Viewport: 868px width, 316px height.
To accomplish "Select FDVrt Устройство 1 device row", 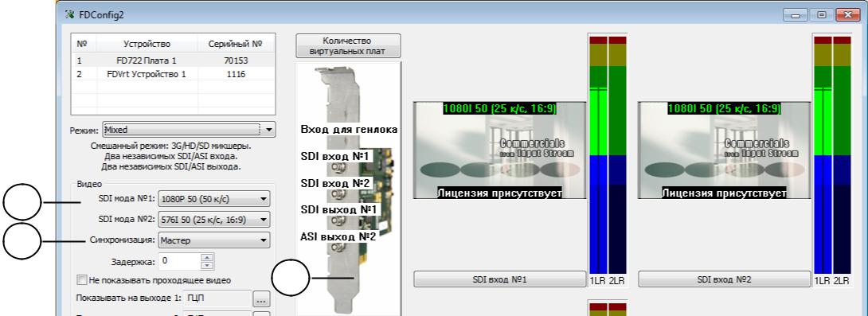I will (174, 73).
